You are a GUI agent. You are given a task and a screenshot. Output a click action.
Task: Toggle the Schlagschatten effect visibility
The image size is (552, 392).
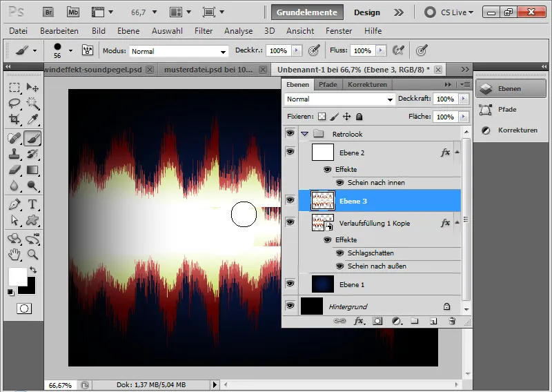pyautogui.click(x=339, y=253)
